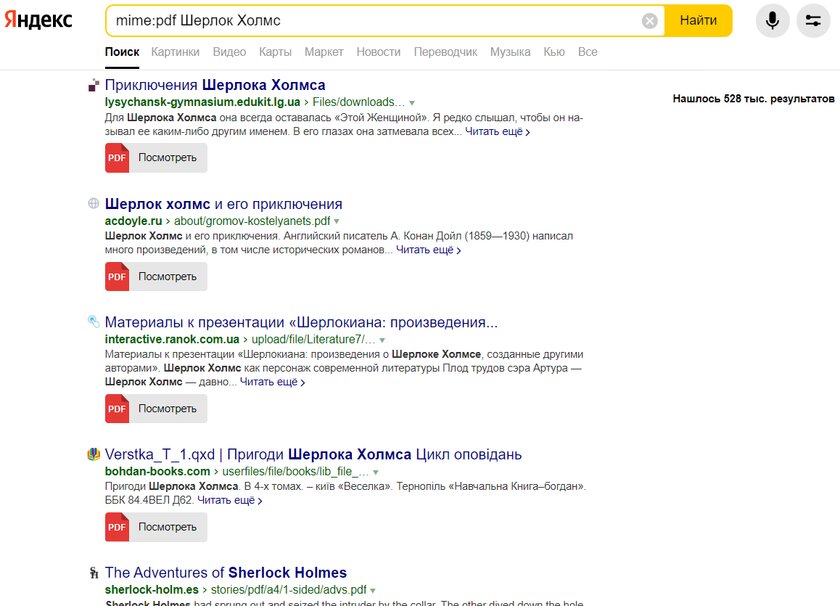Image resolution: width=840 pixels, height=606 pixels.
Task: Click the about/gromov-kostelyanets.pdf path link
Action: tap(252, 221)
